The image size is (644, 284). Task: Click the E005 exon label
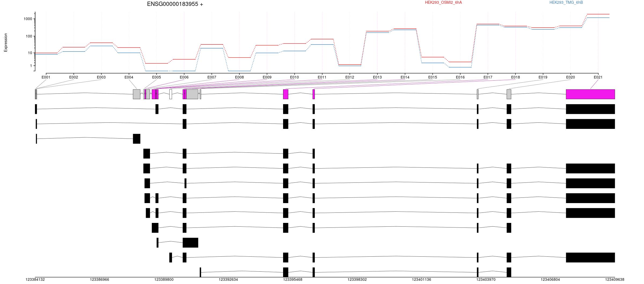pos(156,77)
